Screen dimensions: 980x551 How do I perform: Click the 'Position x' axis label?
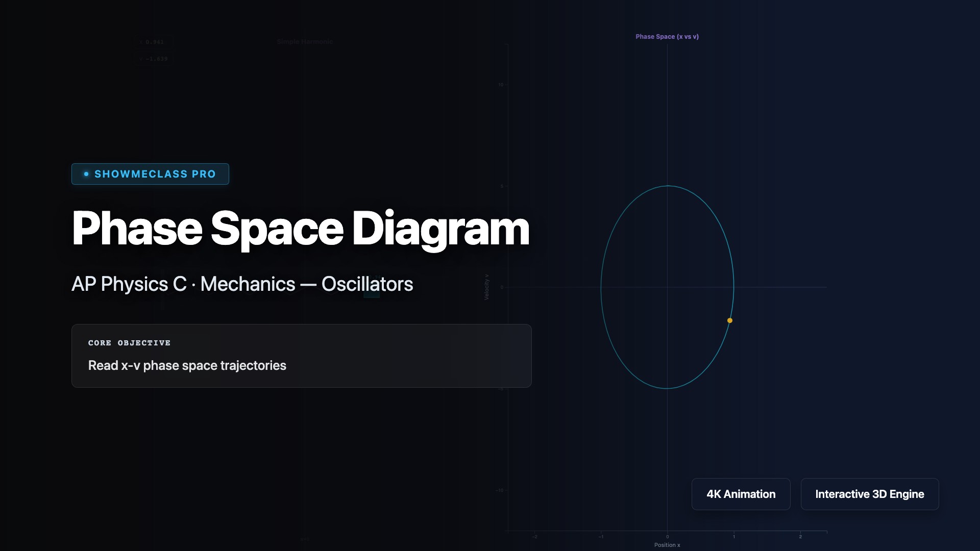click(x=667, y=545)
